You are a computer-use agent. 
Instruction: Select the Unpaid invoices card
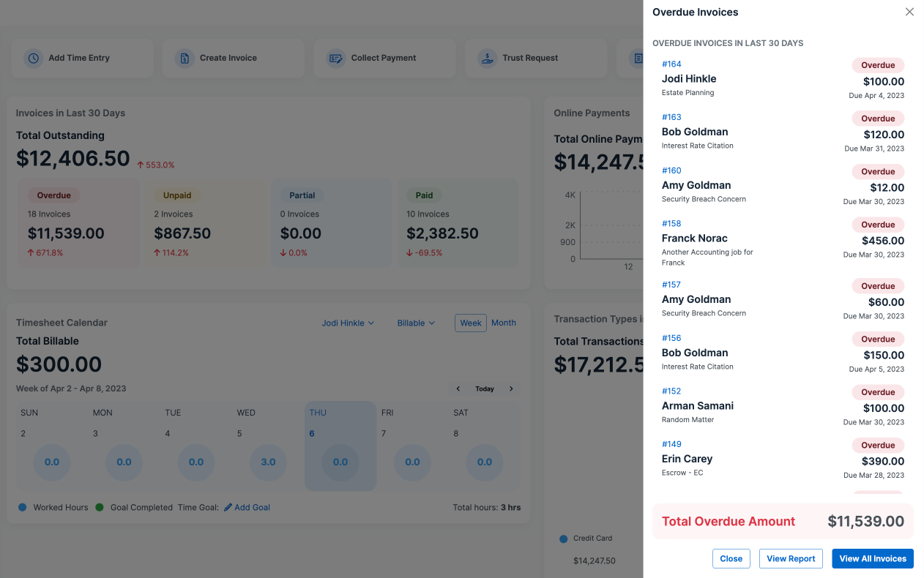[x=205, y=223]
